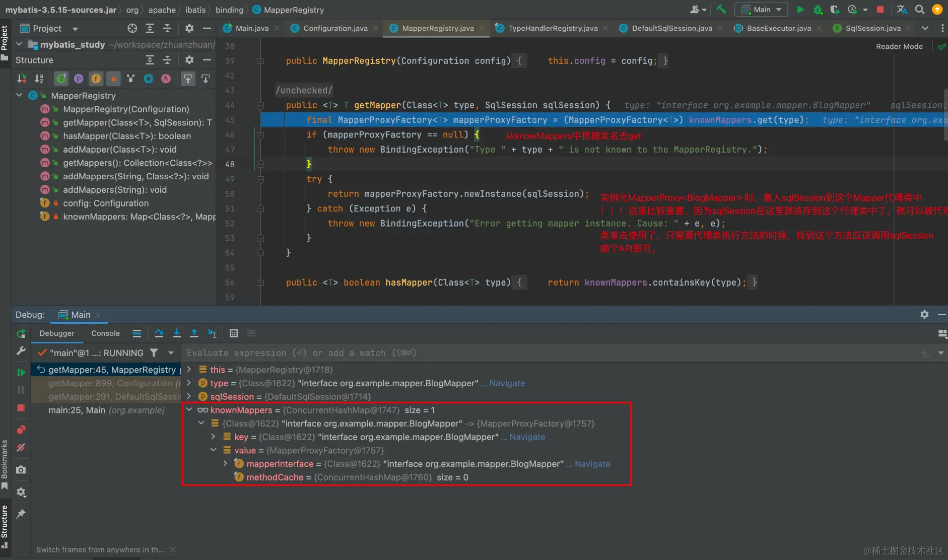Collapse all nodes in the Structure panel
The width and height of the screenshot is (948, 560).
pyautogui.click(x=167, y=60)
